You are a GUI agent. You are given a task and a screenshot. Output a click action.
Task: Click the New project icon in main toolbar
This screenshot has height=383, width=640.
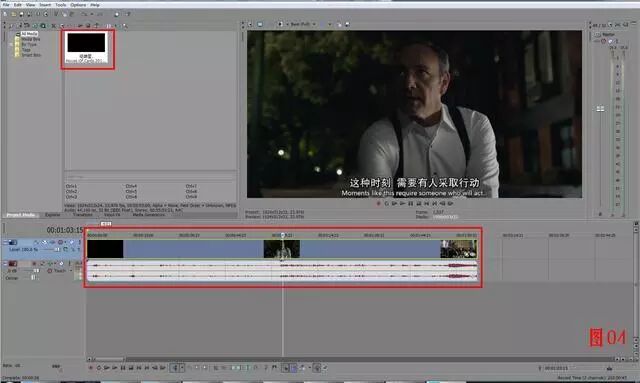[x=5, y=14]
